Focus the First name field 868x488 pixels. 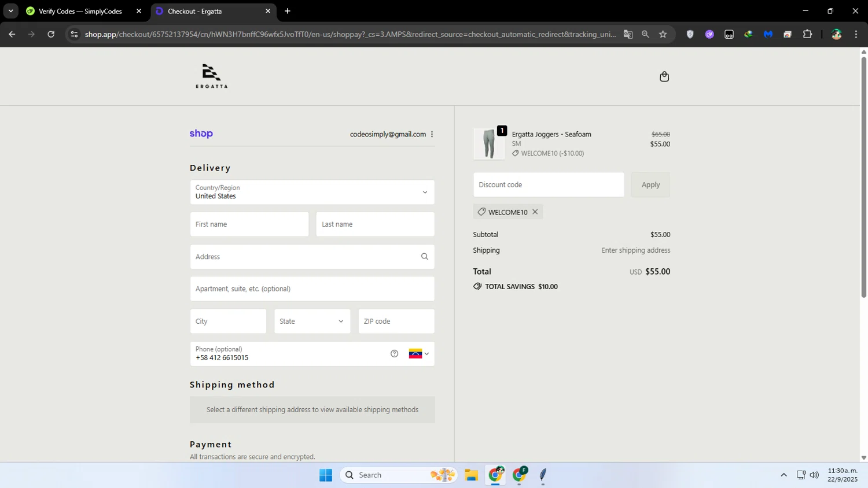pos(249,224)
